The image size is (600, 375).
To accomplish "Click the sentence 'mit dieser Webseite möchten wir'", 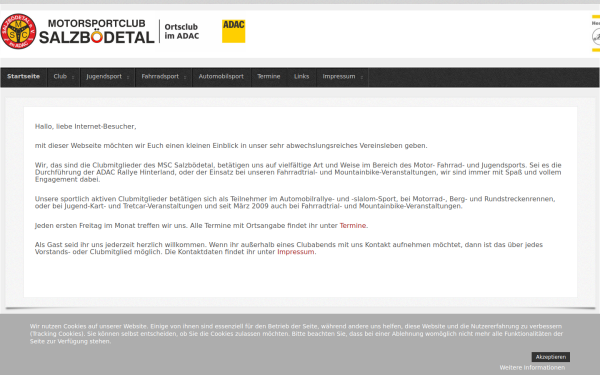I will pyautogui.click(x=231, y=146).
